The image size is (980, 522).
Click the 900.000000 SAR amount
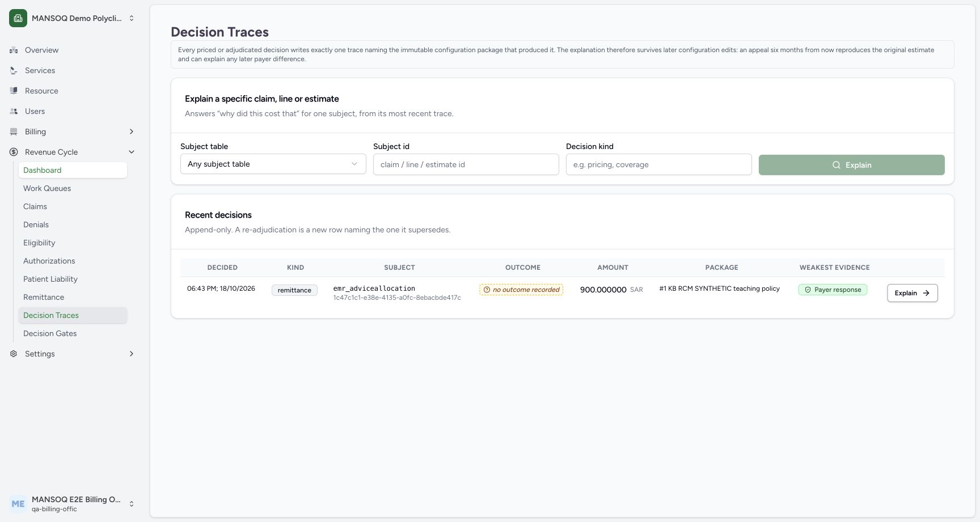[611, 290]
